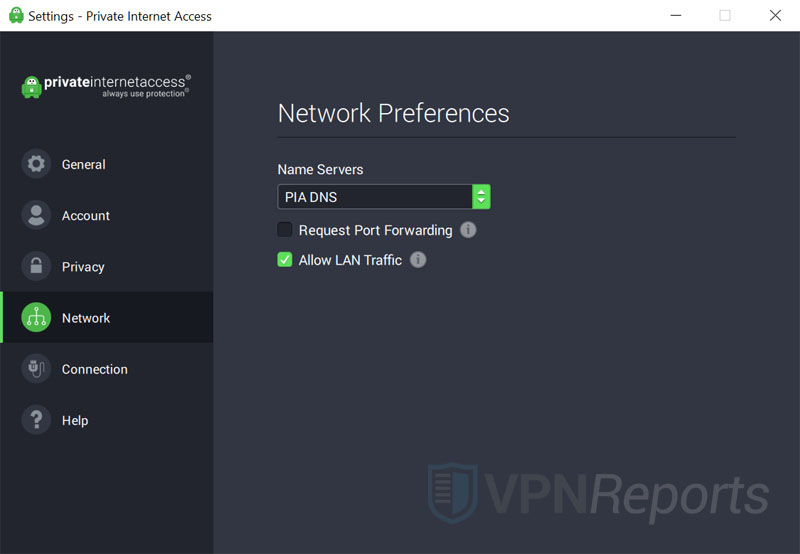Open the Name Servers dropdown
The image size is (800, 554).
click(x=375, y=197)
